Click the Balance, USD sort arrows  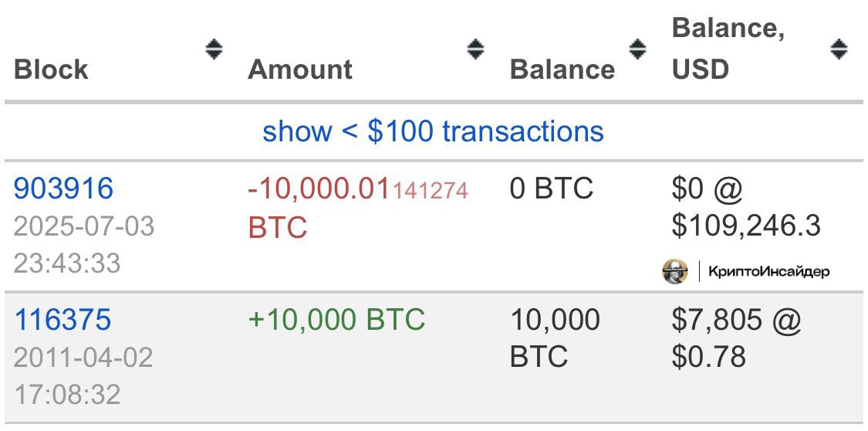point(839,49)
